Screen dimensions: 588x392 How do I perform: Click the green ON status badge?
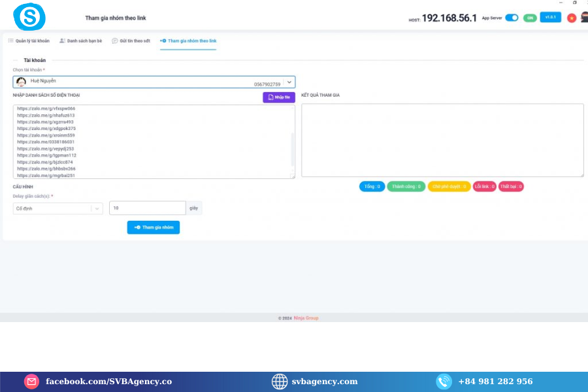coord(530,18)
